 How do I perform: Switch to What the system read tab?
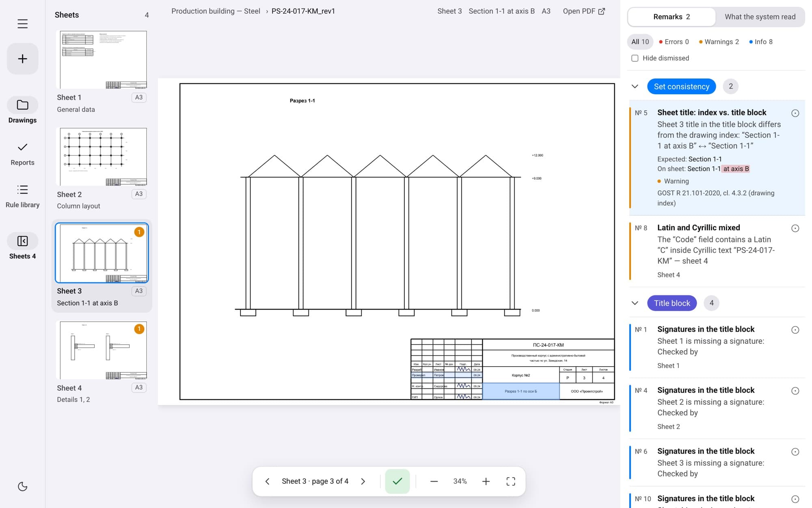(760, 17)
